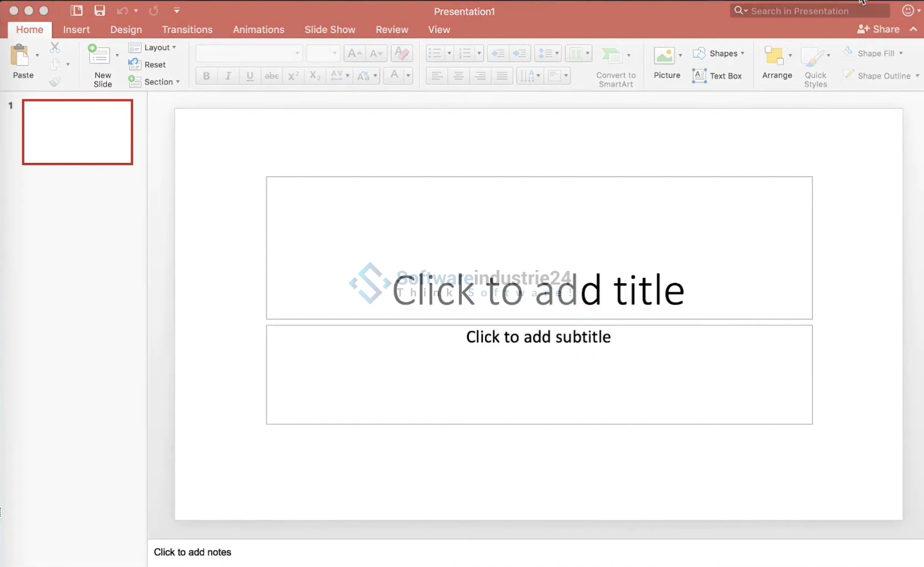Click the New Slide icon
The height and width of the screenshot is (567, 924).
pyautogui.click(x=99, y=55)
